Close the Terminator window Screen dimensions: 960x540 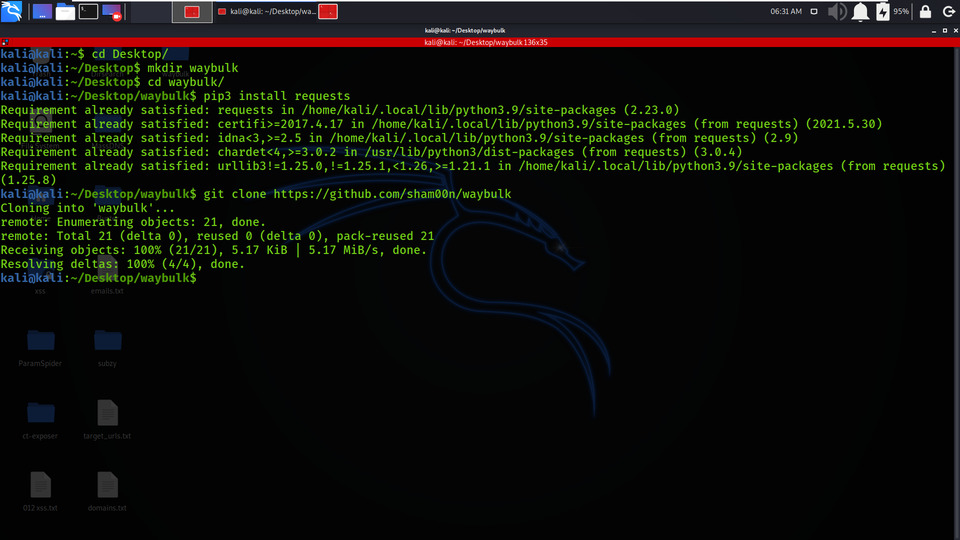pyautogui.click(x=955, y=31)
